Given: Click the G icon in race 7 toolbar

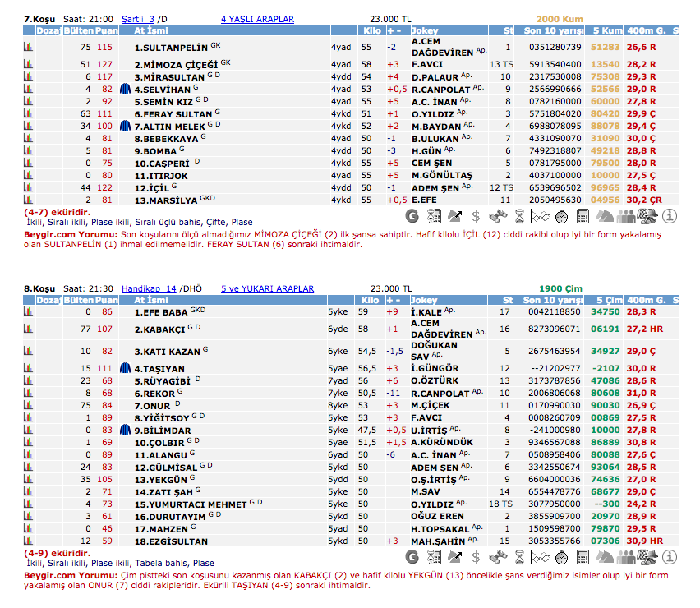Looking at the screenshot, I should point(412,217).
